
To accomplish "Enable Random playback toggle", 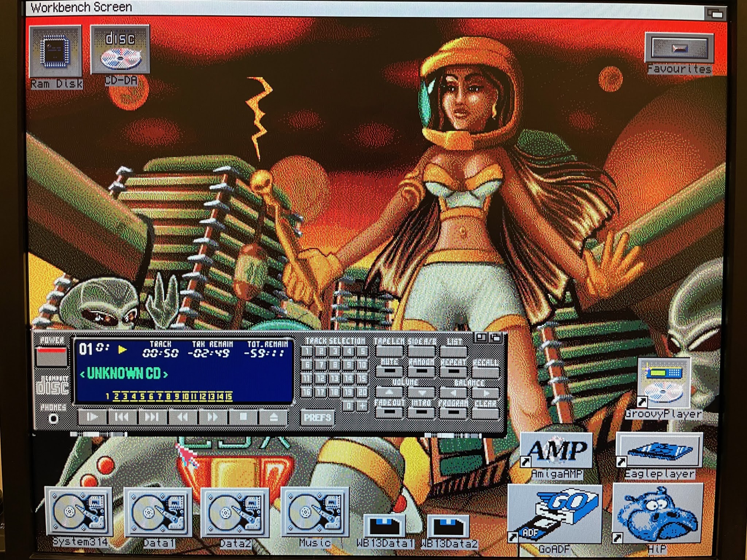I will click(x=421, y=372).
